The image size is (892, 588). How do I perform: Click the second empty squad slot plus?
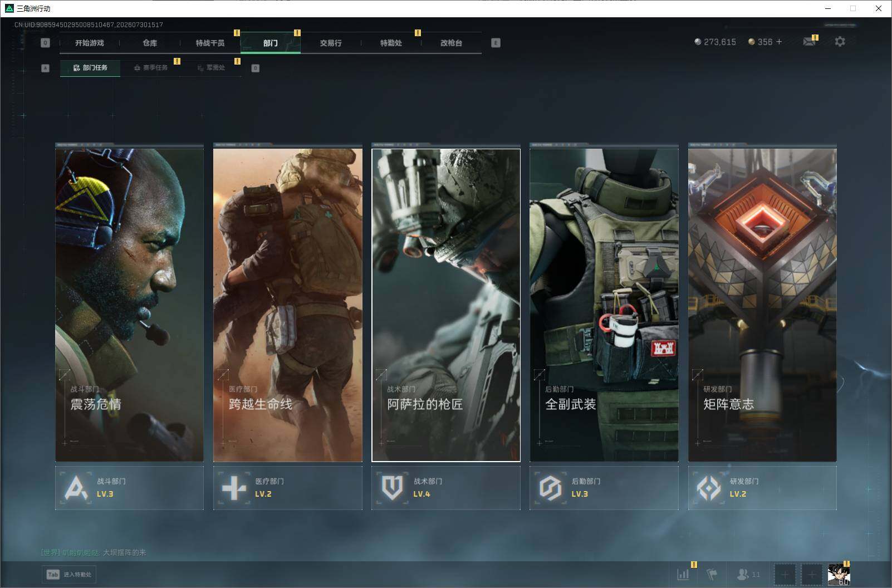click(x=811, y=574)
